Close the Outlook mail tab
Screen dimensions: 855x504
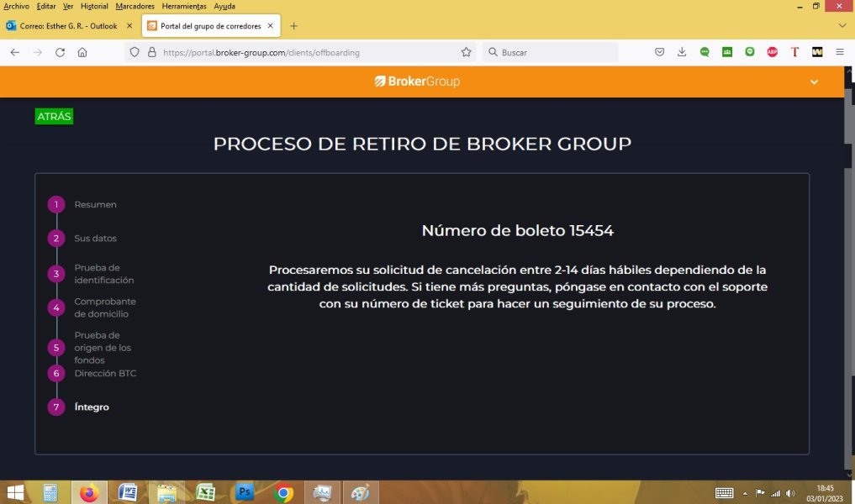coord(129,25)
